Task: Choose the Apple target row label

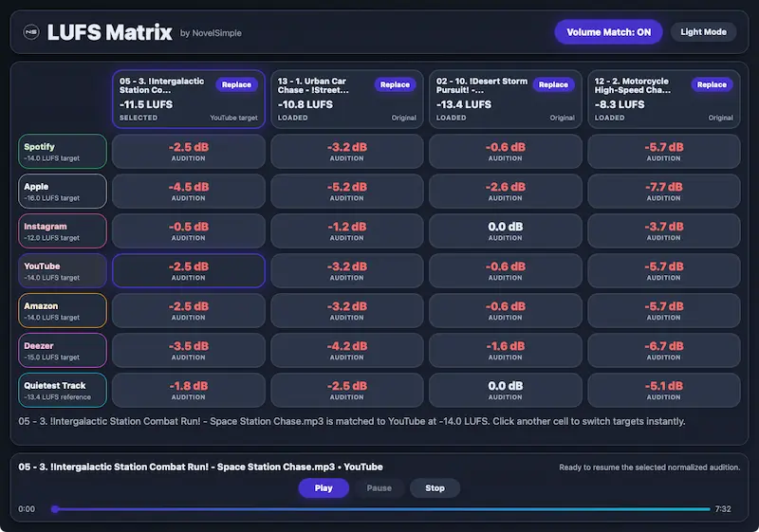Action: point(63,191)
